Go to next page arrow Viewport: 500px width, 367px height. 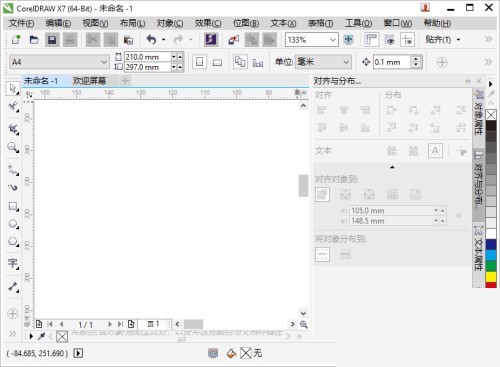[109, 324]
